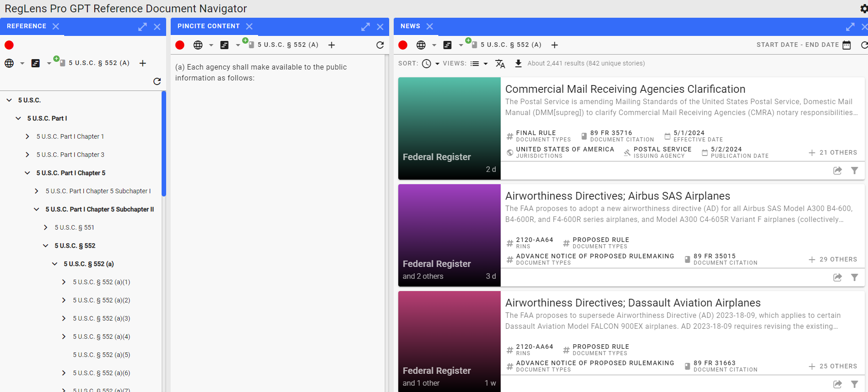Show 29 others metadata for Airbus story
Image resolution: width=868 pixels, height=392 pixels.
click(833, 260)
